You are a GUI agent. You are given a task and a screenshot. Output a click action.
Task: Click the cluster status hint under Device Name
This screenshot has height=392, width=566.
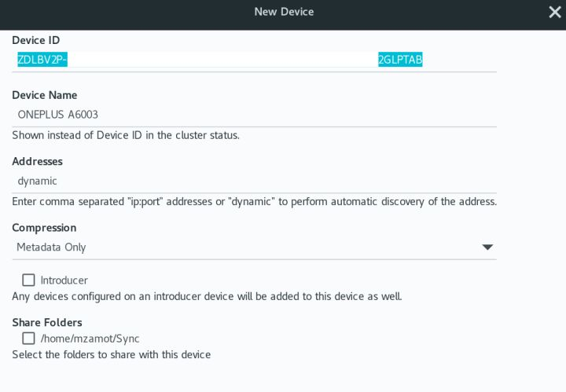126,135
